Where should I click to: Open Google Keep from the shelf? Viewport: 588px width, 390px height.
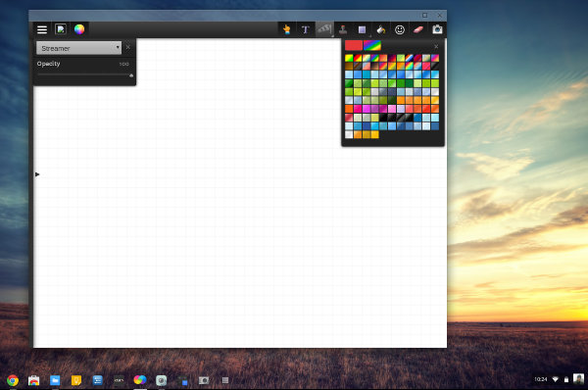76,380
